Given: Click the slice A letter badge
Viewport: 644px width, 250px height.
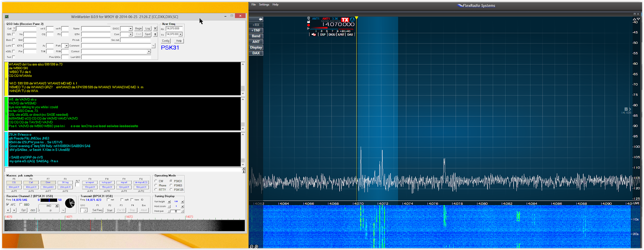Looking at the screenshot, I should 352,20.
